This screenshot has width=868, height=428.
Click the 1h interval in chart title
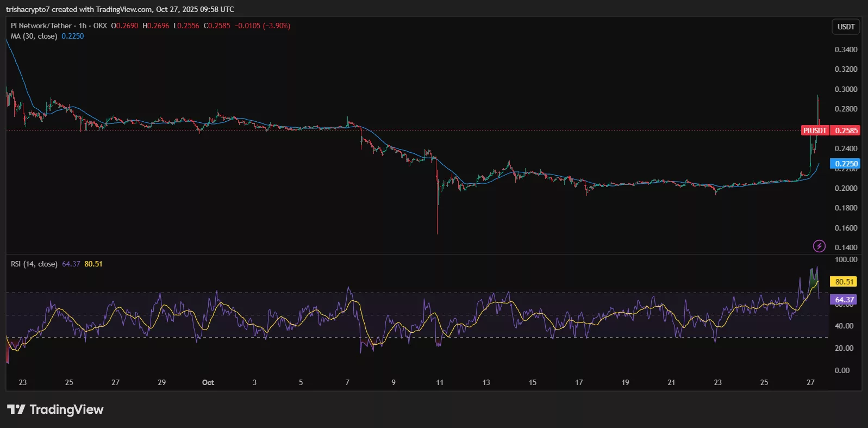coord(83,26)
